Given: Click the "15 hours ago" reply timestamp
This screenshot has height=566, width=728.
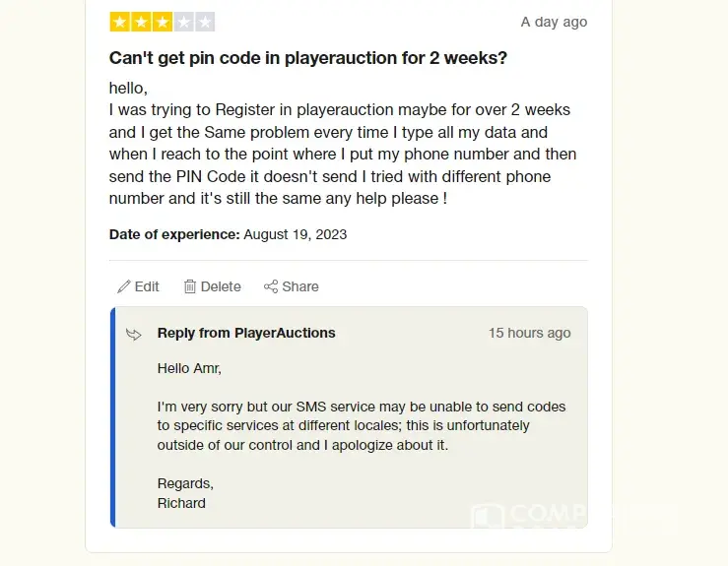Looking at the screenshot, I should (x=529, y=333).
